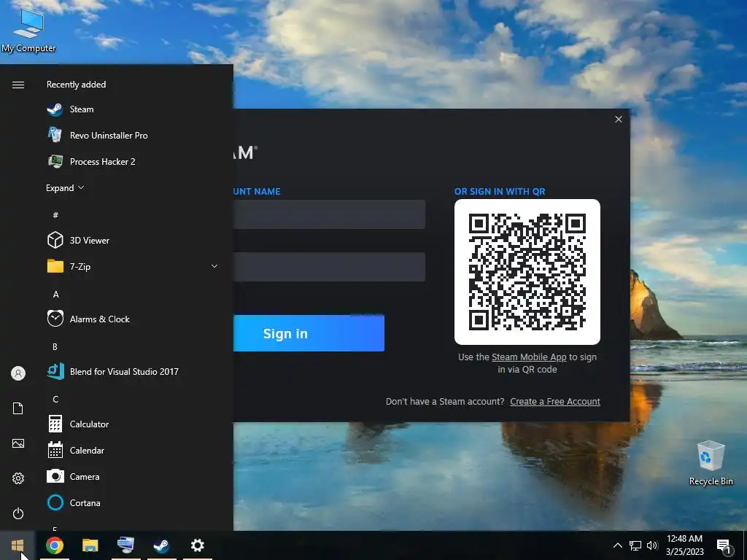
Task: Jump to letter A section header
Action: pos(55,295)
